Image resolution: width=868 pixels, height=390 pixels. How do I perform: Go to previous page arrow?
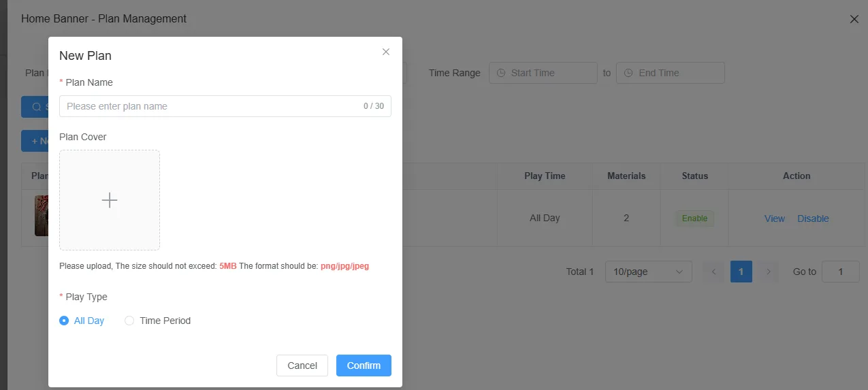pos(713,272)
